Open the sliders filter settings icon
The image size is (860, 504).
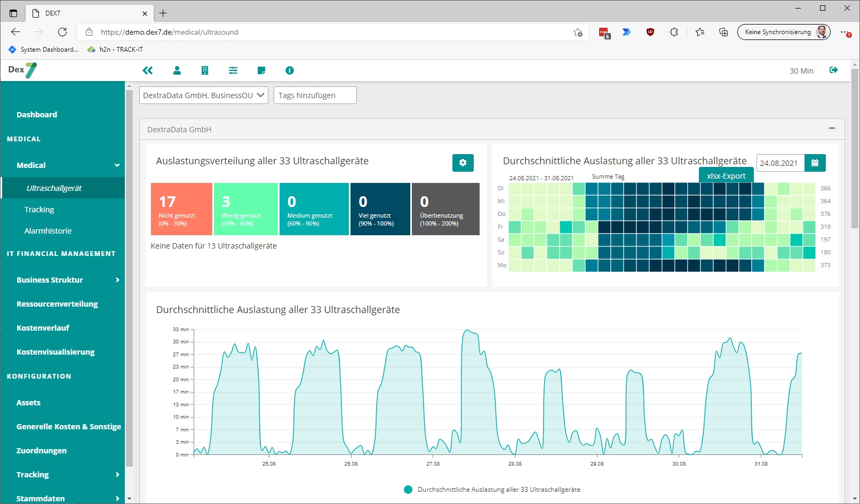coord(233,70)
